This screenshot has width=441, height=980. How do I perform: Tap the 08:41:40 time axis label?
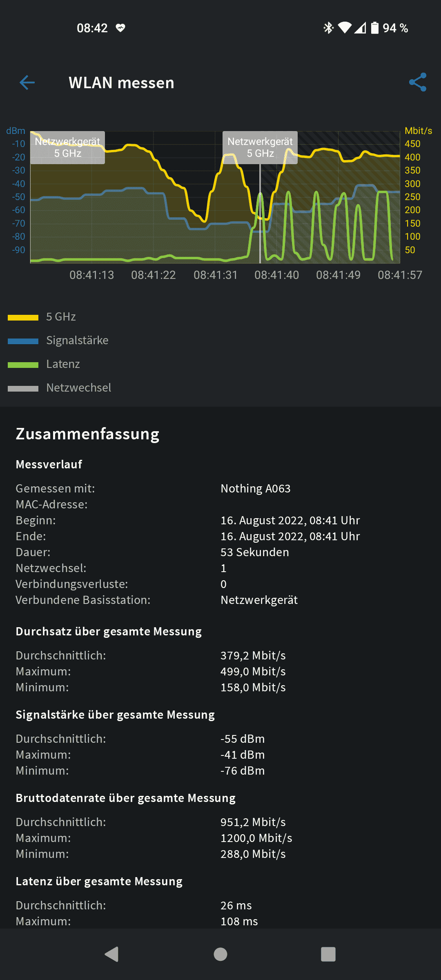277,275
